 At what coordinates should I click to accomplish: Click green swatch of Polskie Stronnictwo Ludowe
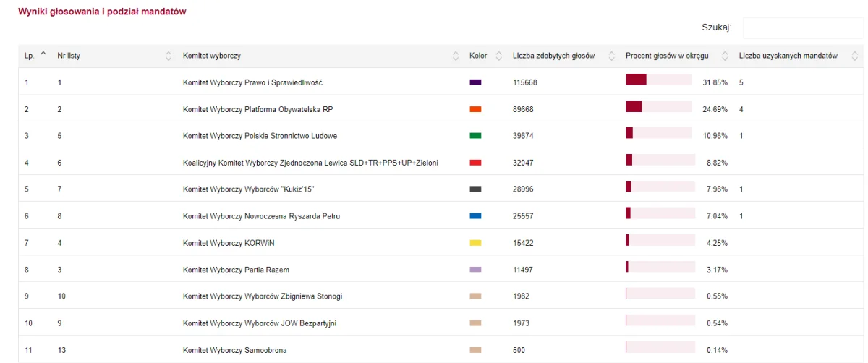pos(475,136)
